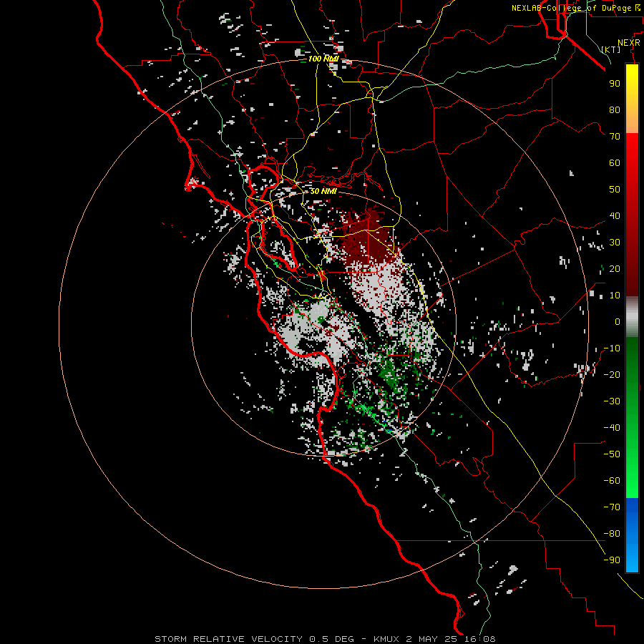Click the -90 tick label on velocity scale
Viewport: 644px width, 644px height.
pos(612,560)
